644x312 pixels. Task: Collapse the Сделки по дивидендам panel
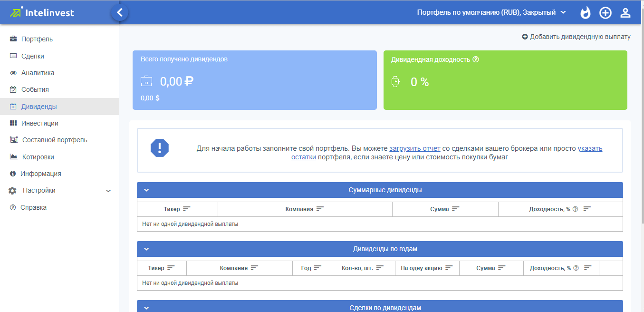point(146,308)
